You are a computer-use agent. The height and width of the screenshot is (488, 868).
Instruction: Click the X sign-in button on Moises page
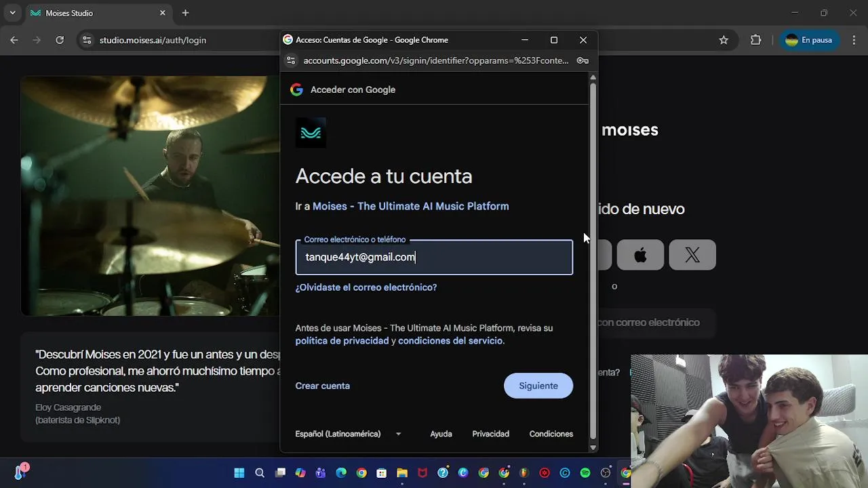(692, 255)
